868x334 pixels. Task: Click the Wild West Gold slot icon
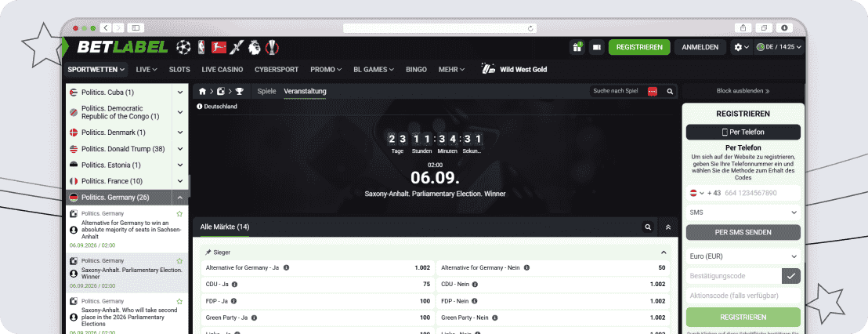click(x=488, y=69)
